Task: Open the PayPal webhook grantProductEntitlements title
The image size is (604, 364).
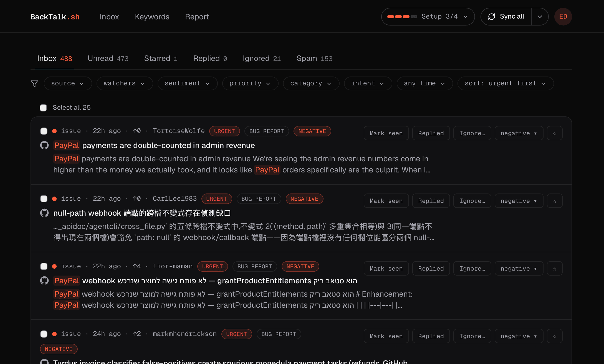Action: (x=205, y=281)
